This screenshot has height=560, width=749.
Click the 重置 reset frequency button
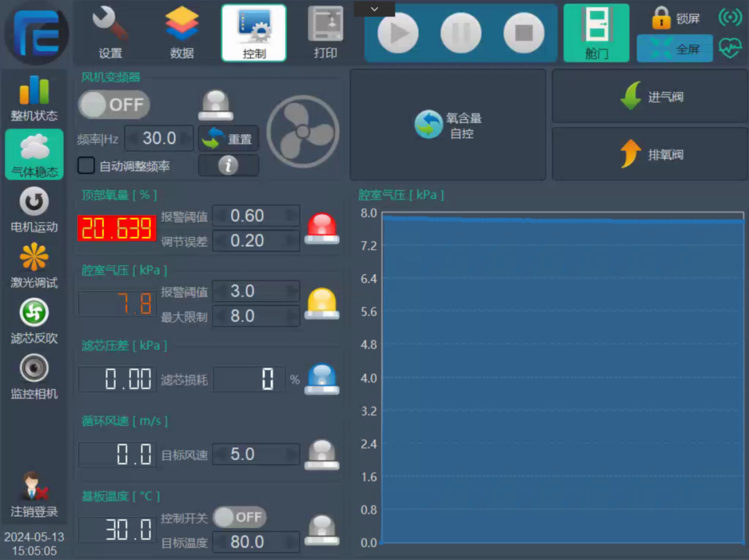(228, 139)
